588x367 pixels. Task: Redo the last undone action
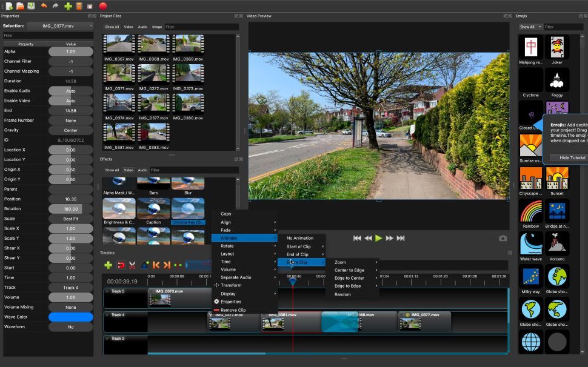55,5
